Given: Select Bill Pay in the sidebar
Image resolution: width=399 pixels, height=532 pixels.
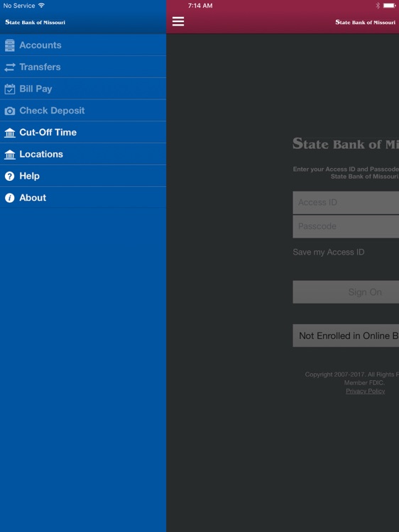Looking at the screenshot, I should tap(83, 89).
